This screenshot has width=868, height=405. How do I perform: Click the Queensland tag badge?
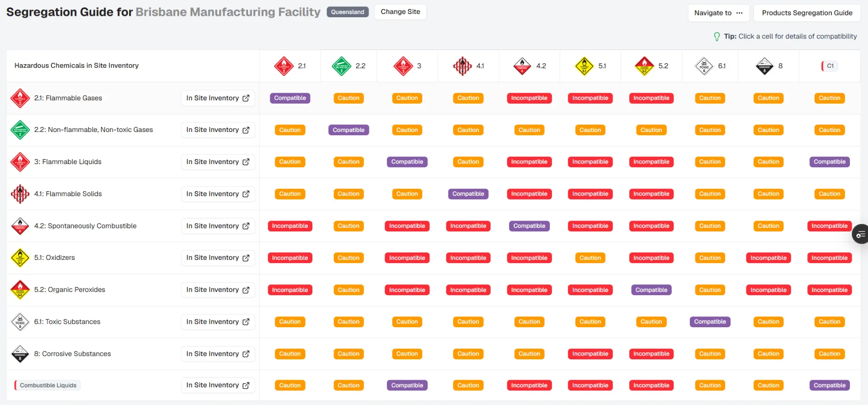click(x=347, y=12)
